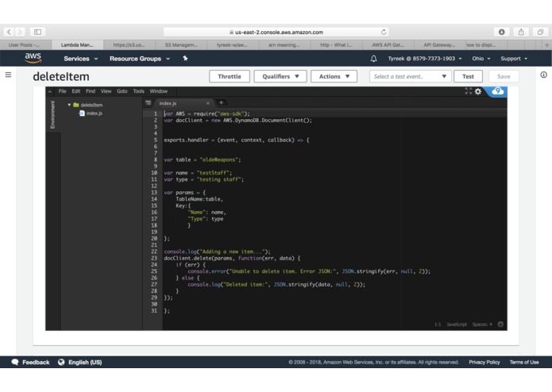Open the Goto menu in editor
This screenshot has width=552, height=392.
pyautogui.click(x=122, y=91)
